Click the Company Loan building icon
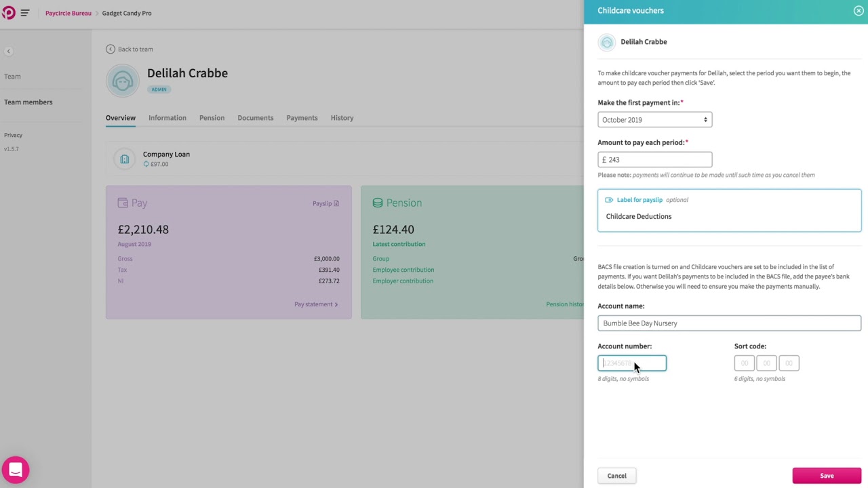 click(x=125, y=159)
